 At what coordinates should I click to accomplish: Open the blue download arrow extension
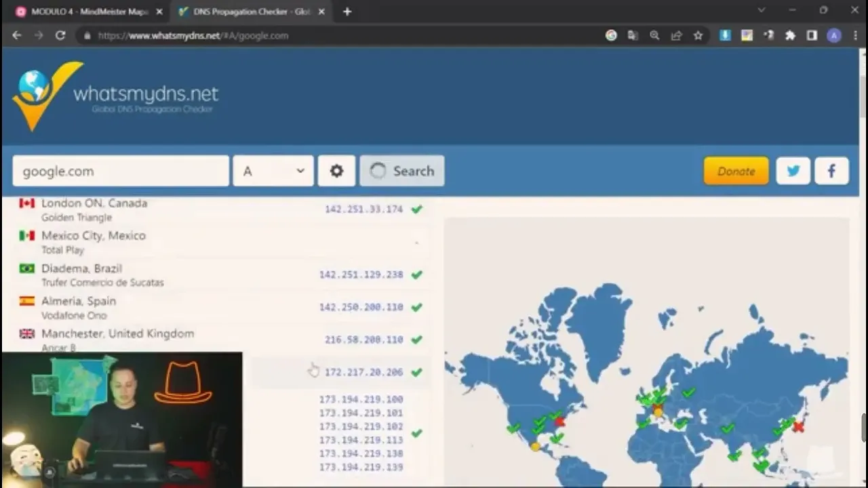tap(725, 35)
